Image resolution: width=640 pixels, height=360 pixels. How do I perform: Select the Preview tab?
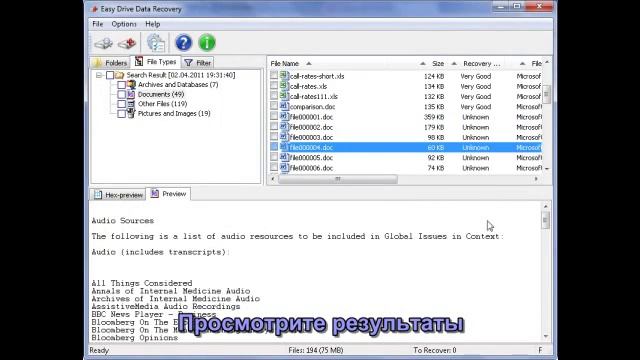[x=169, y=194]
